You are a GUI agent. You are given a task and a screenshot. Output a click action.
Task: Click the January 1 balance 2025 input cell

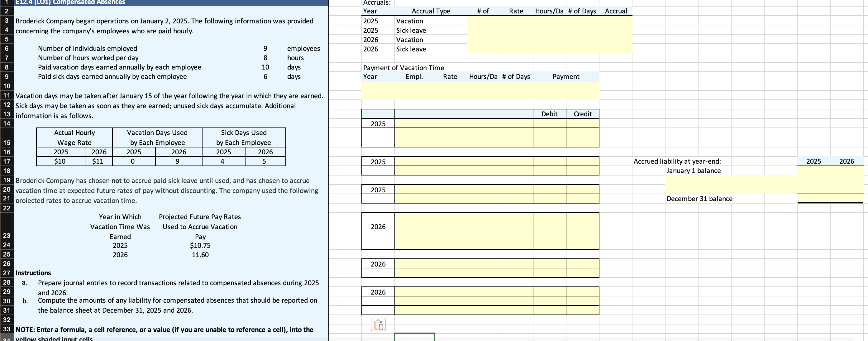point(813,170)
